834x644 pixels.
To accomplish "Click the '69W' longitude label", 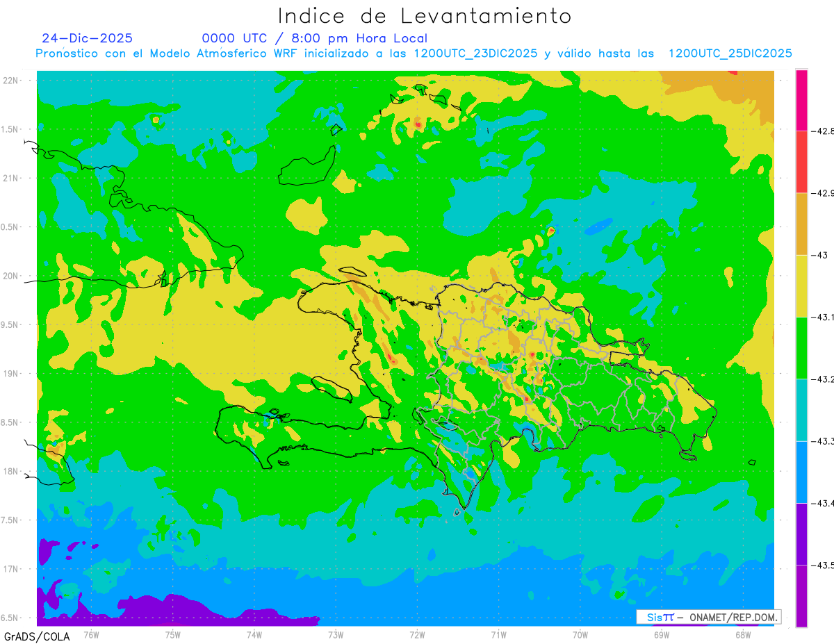I will [x=661, y=634].
